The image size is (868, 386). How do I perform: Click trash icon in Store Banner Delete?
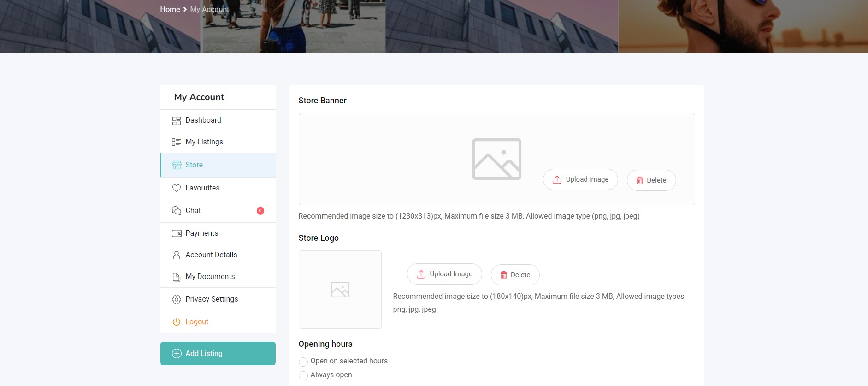[x=639, y=181]
